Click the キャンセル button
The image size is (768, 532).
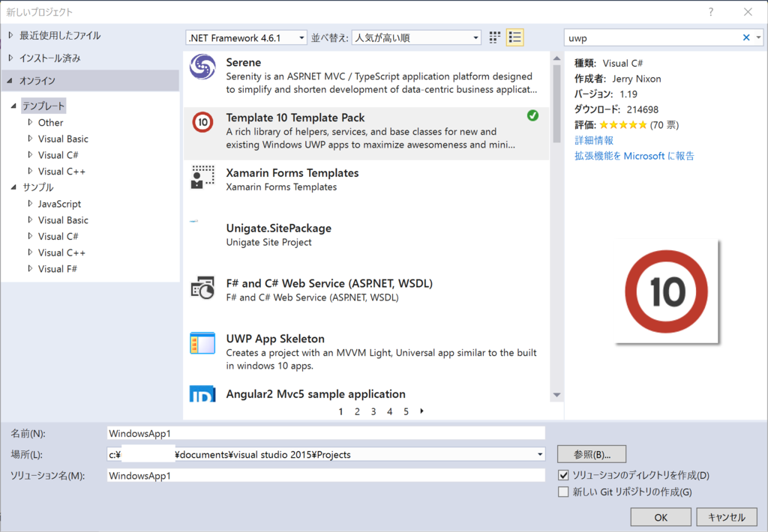[x=726, y=517]
